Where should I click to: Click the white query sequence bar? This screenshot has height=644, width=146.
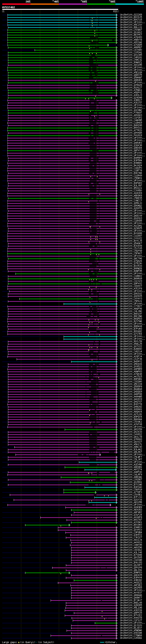[60, 10]
